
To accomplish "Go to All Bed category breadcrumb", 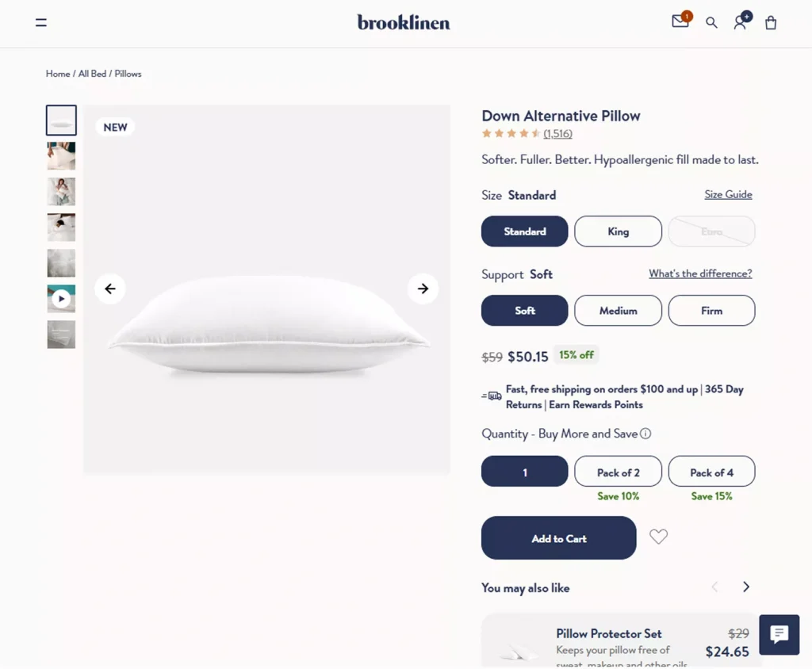I will click(91, 73).
